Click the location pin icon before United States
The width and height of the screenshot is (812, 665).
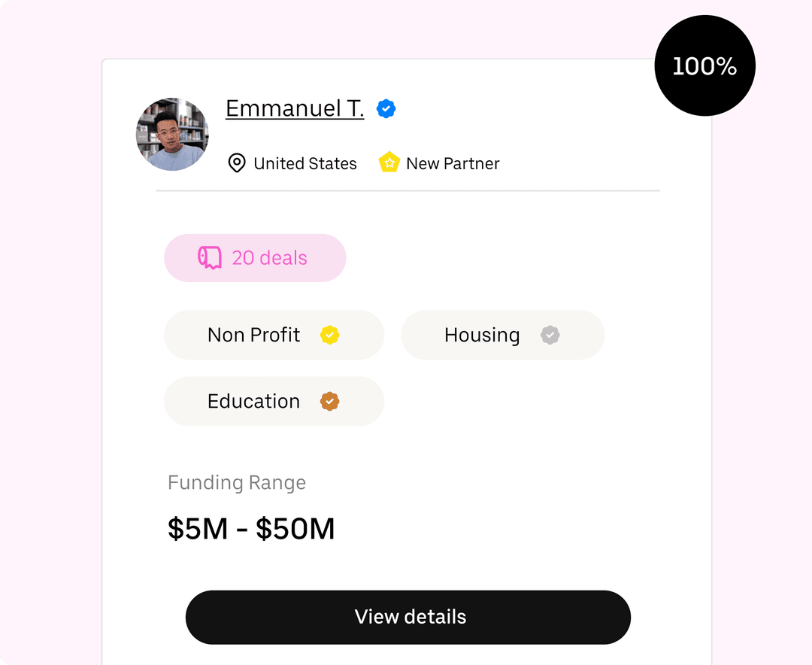pos(237,162)
